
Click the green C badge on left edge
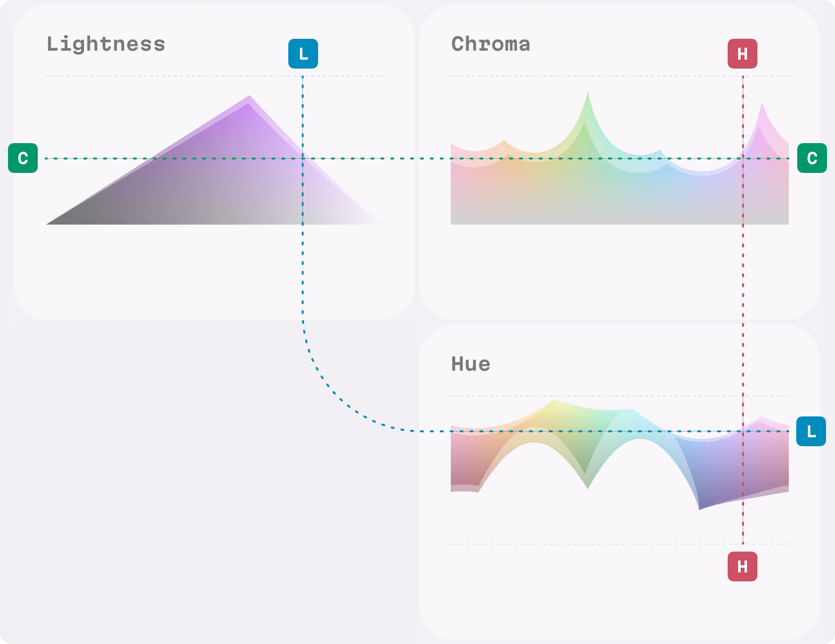click(23, 158)
